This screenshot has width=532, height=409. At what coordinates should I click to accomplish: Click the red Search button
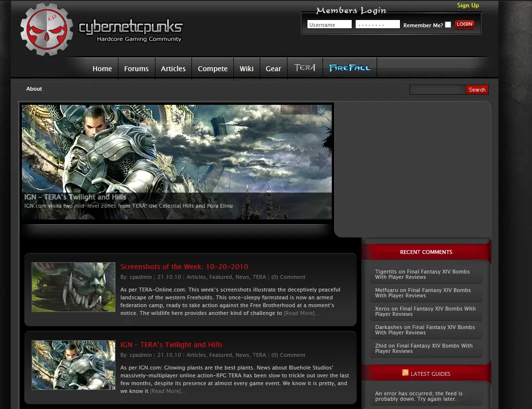pyautogui.click(x=477, y=90)
